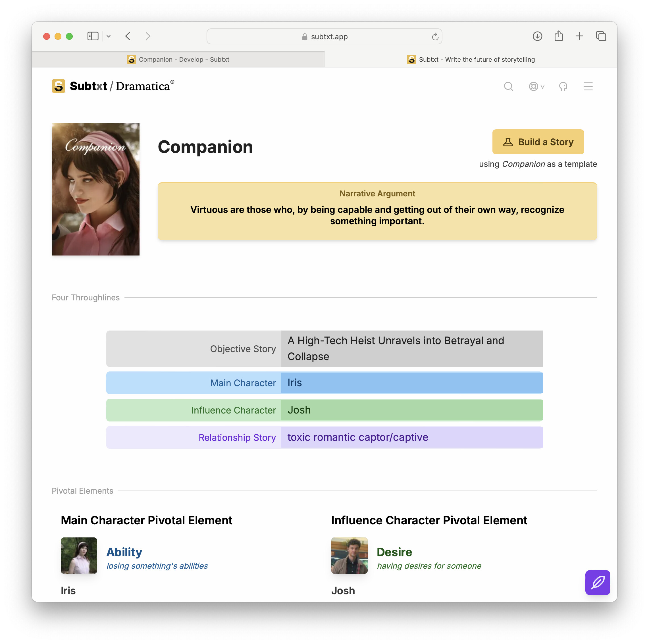Click the head profile icon

[x=563, y=87]
